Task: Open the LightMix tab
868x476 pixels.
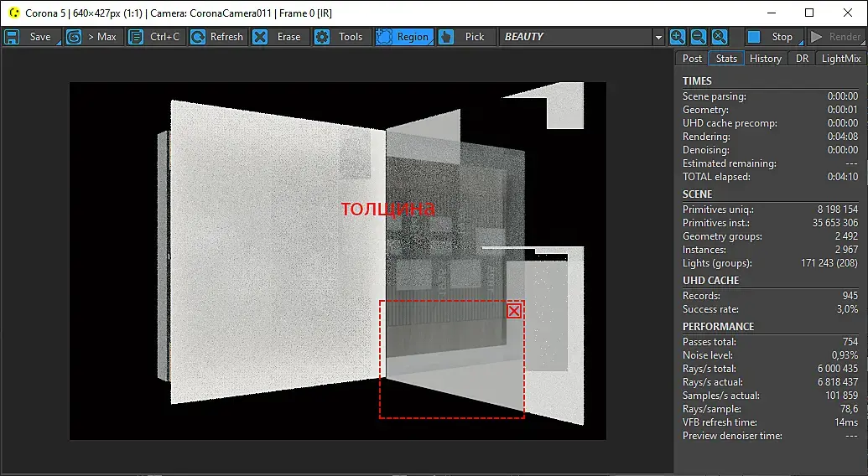Action: point(841,59)
